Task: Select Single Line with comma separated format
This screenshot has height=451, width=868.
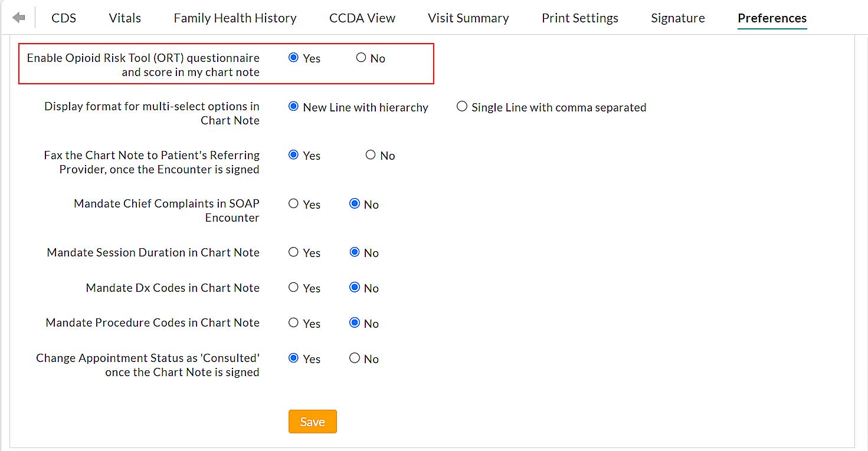Action: pos(461,107)
